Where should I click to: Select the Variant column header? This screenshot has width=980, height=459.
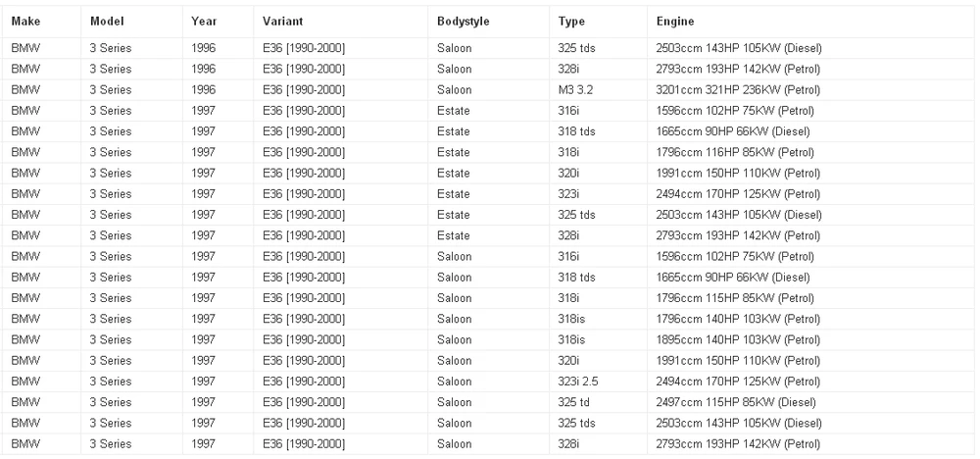point(282,22)
